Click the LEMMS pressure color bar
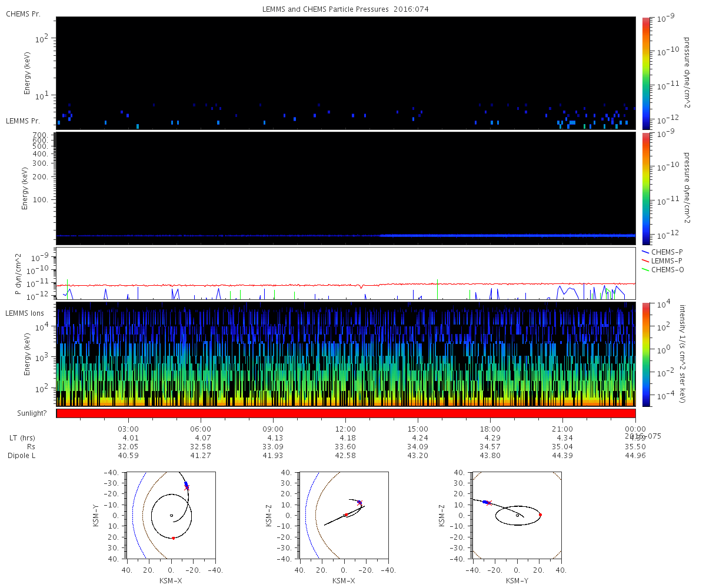 coord(646,188)
